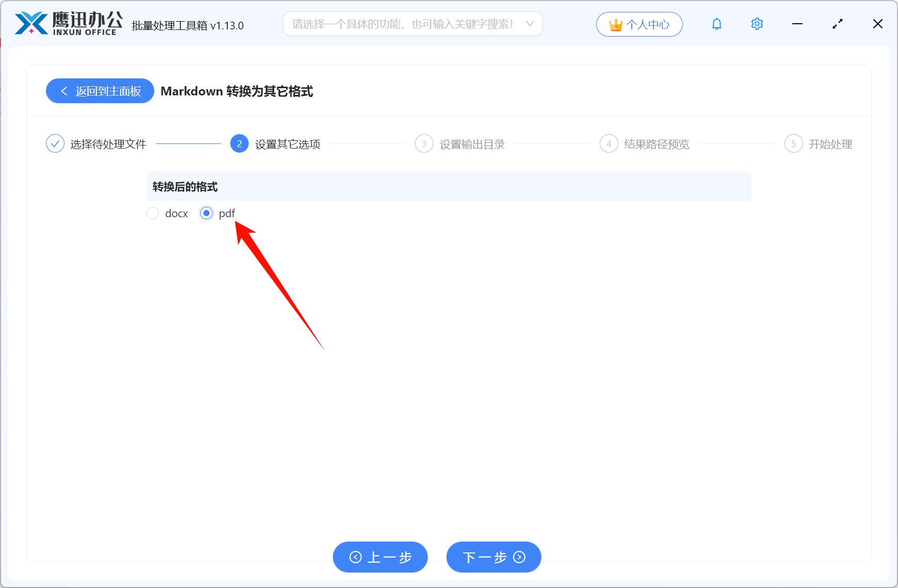Screen dimensions: 898x588
Task: Open the notification bell
Action: click(x=716, y=24)
